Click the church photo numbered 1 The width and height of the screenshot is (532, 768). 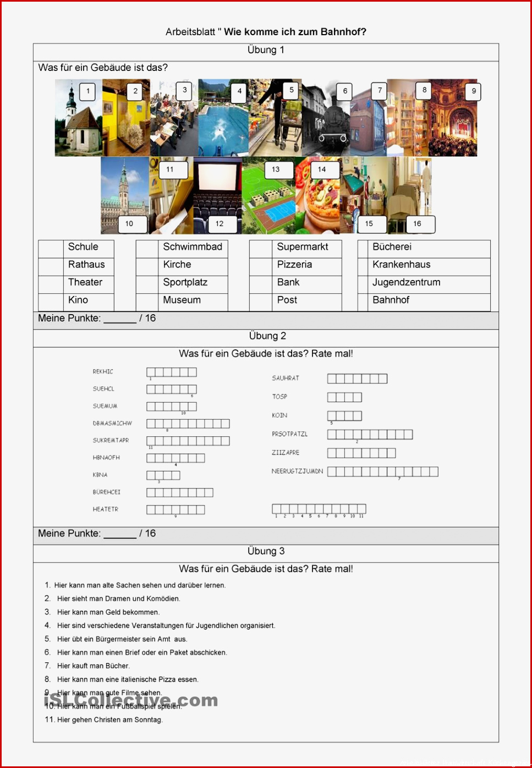pos(79,118)
